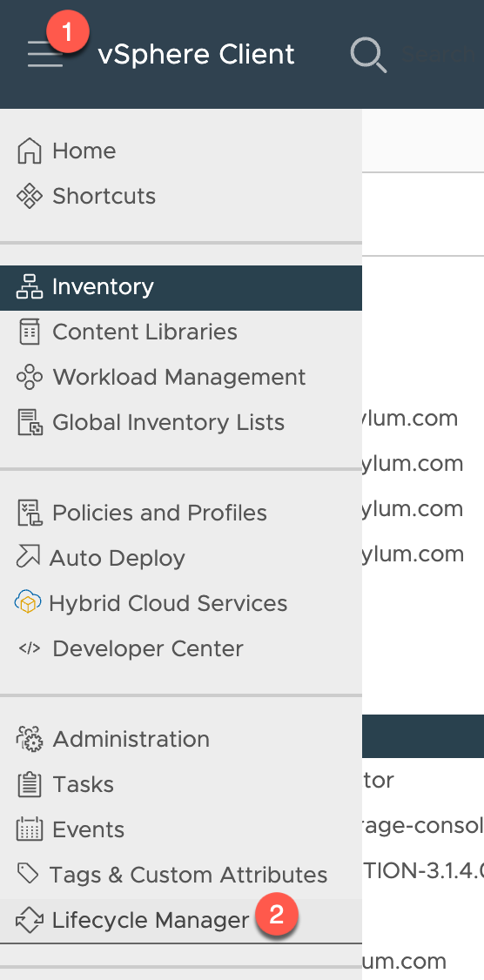Click the Lifecycle Manager icon

pyautogui.click(x=29, y=921)
